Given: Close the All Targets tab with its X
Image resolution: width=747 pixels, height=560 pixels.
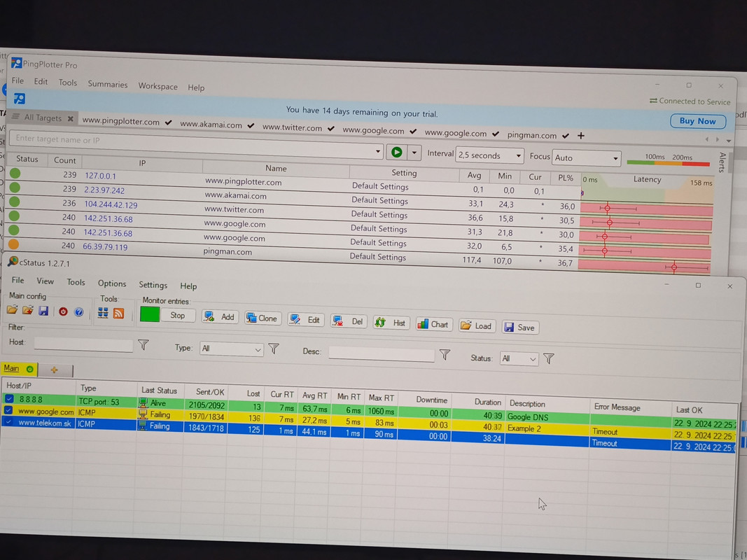Looking at the screenshot, I should pyautogui.click(x=70, y=118).
